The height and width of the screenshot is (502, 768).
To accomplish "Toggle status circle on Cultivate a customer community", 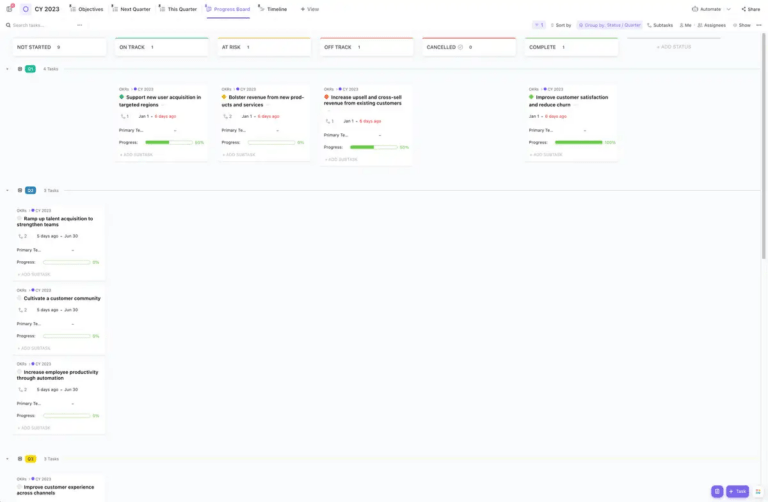I will point(20,298).
